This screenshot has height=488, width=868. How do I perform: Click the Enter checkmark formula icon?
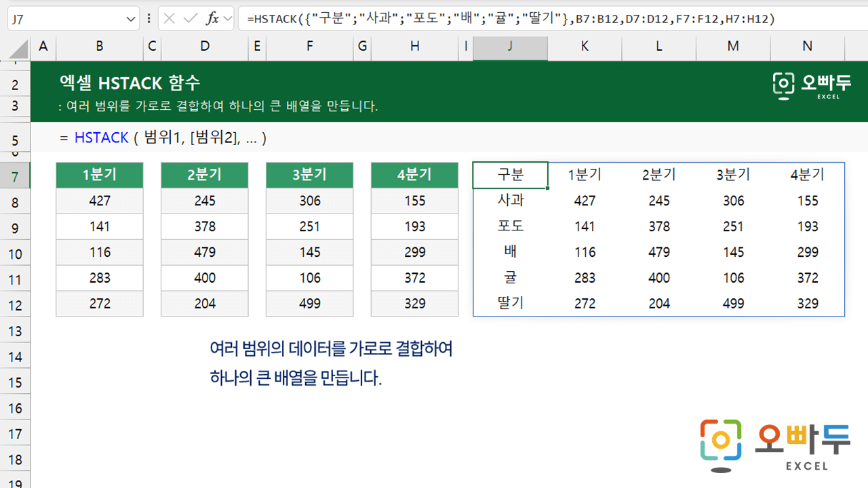(191, 18)
